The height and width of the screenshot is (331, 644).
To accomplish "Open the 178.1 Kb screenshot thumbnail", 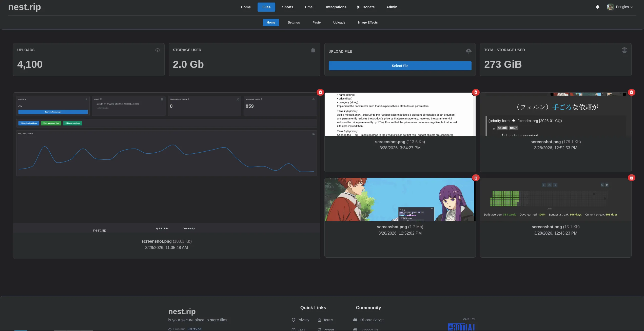I will [556, 114].
